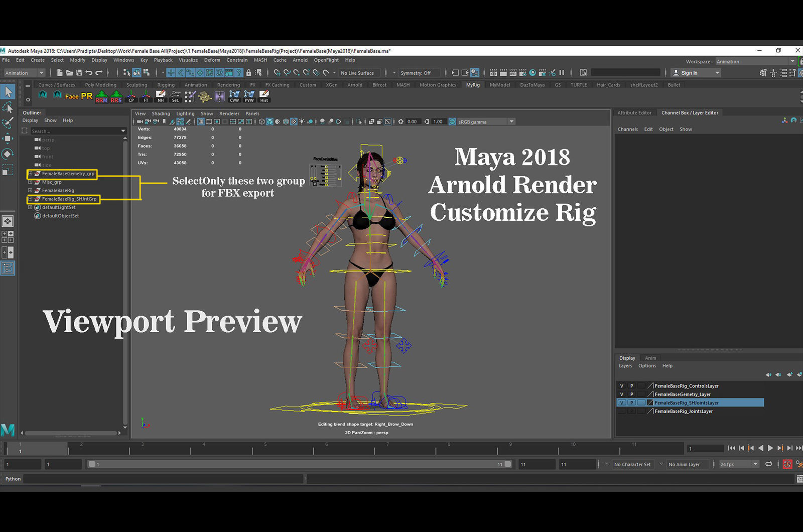Click the Lasso select tool in toolbox

pos(8,107)
